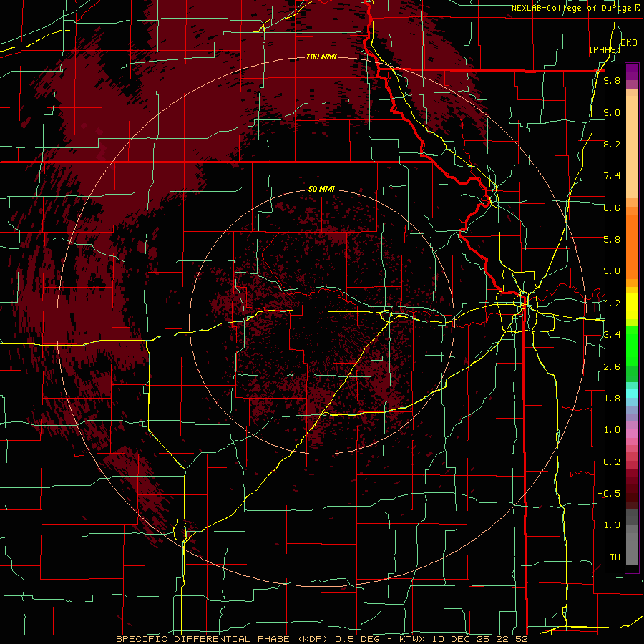
Task: Click the 7.4 value on the scale
Action: (x=612, y=176)
